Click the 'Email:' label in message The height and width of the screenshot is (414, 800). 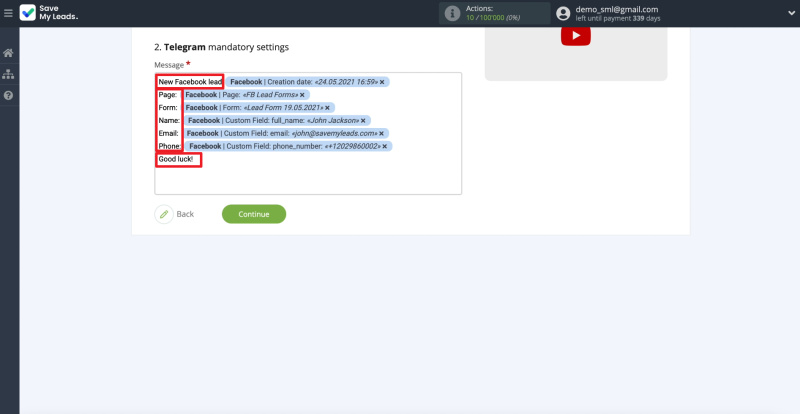[x=168, y=134]
